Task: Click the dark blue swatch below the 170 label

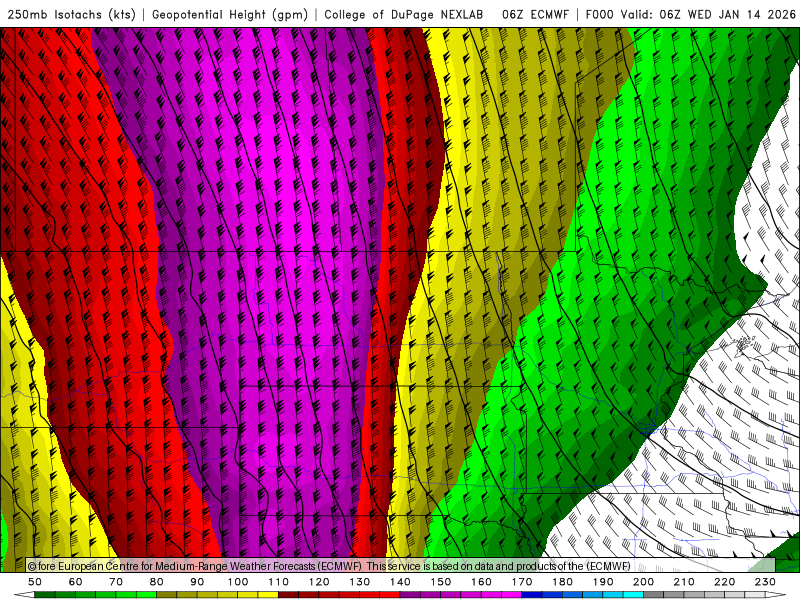Action: pos(532,595)
